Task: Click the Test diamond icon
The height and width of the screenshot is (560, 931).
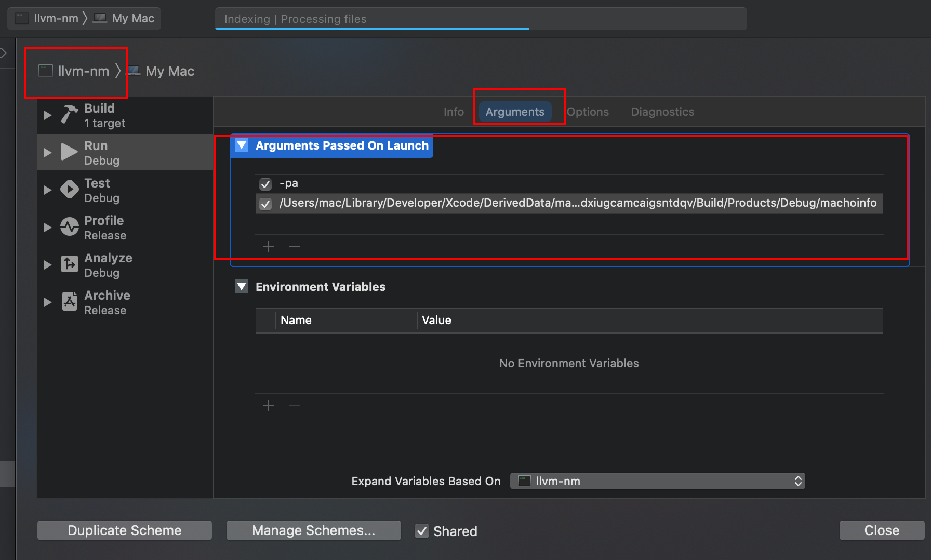Action: coord(69,190)
